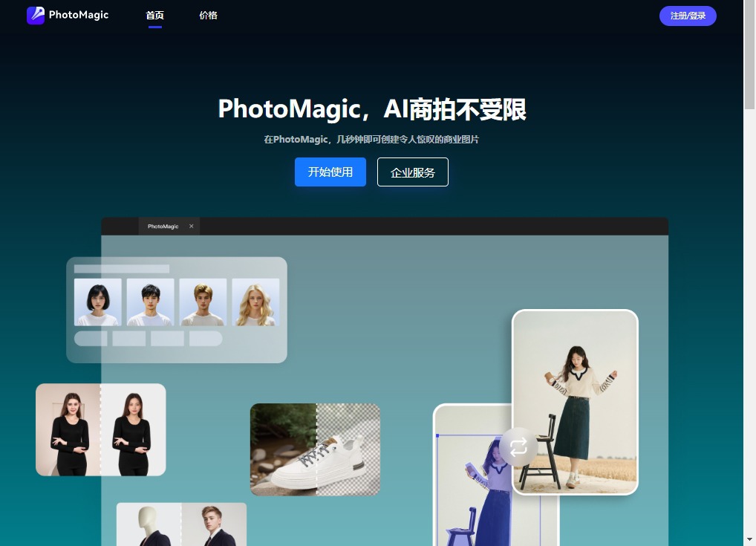Select the black bob hair woman avatar
This screenshot has height=546, width=756.
98,302
